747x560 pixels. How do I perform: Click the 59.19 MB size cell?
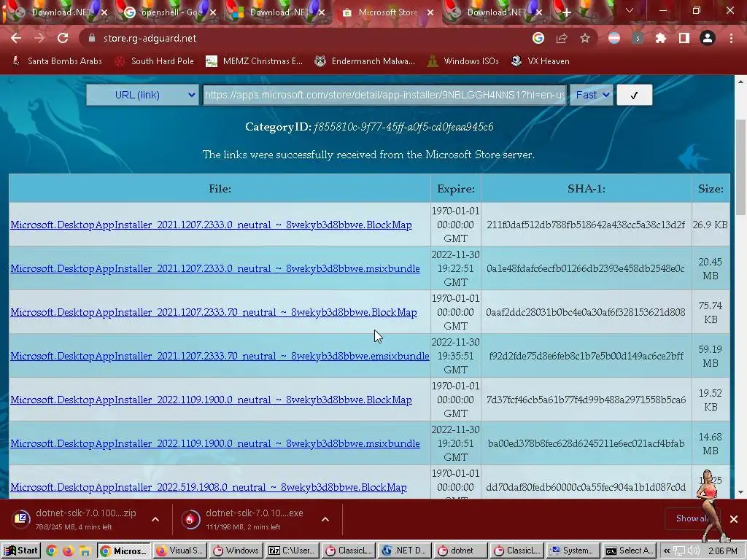(x=711, y=356)
